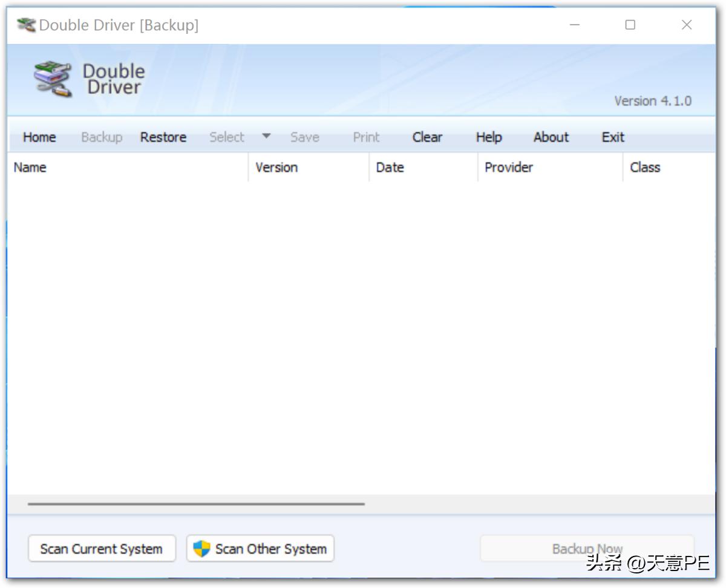Click the Scan Other System button
This screenshot has height=588, width=726.
click(x=260, y=549)
